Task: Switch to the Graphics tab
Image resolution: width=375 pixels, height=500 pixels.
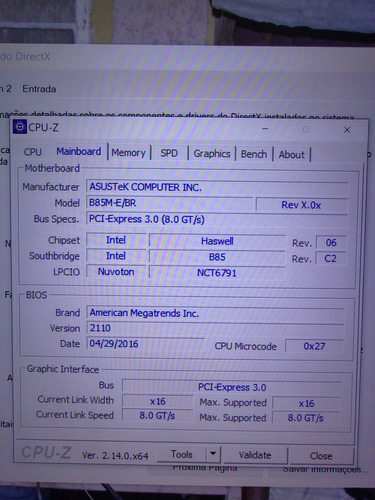Action: click(x=212, y=154)
